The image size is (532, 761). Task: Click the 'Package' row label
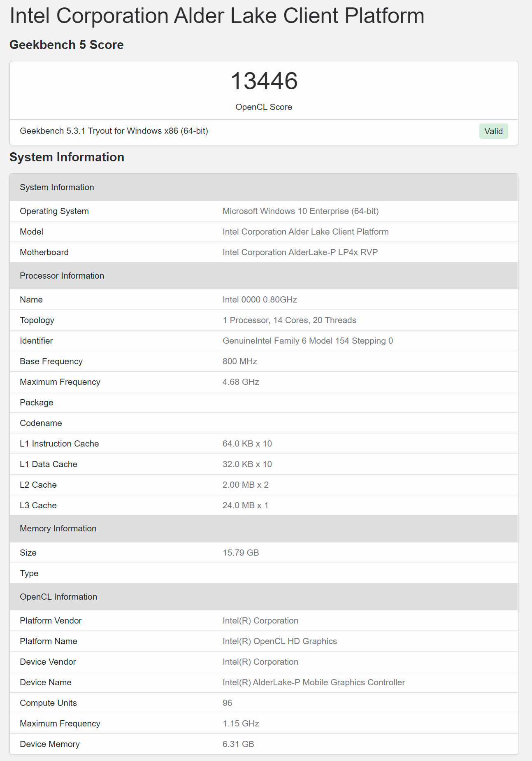click(x=37, y=403)
